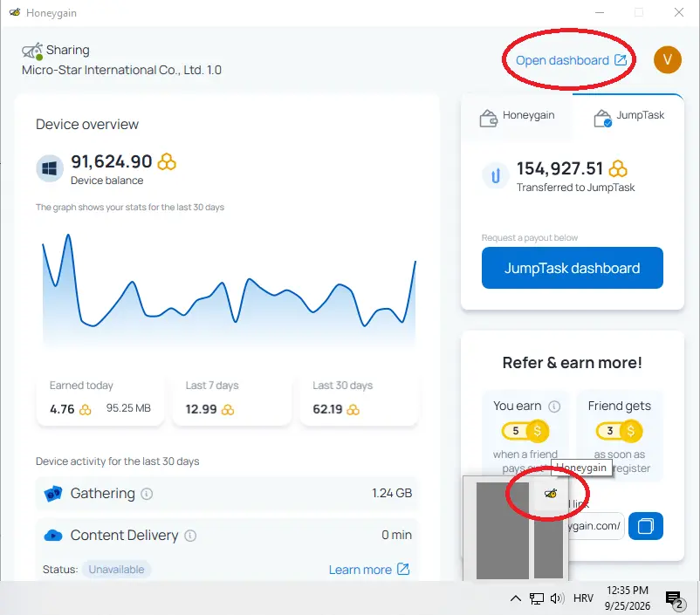Click the Sharing status bee icon
The width and height of the screenshot is (700, 615).
32,51
